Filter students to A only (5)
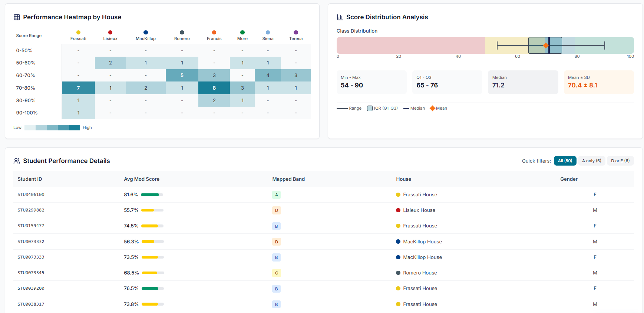 pyautogui.click(x=592, y=161)
